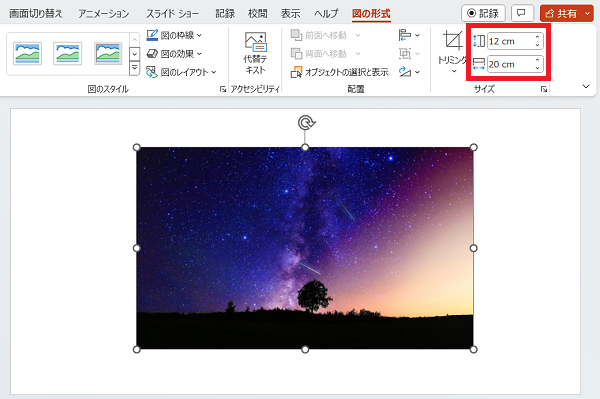
Task: Select the 図の形式 tab
Action: click(371, 14)
